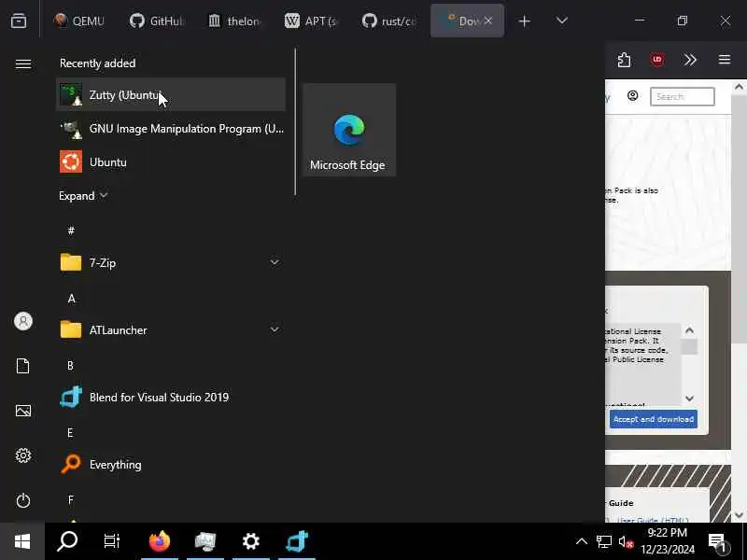This screenshot has height=560, width=747.
Task: Open the Settings gear on taskbar
Action: coord(251,541)
